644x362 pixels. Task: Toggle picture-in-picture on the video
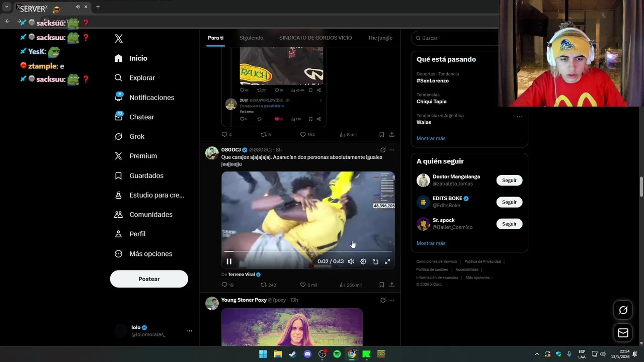coord(375,261)
